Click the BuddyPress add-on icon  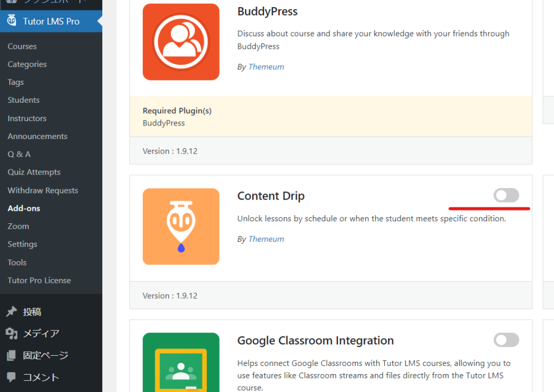(x=181, y=42)
